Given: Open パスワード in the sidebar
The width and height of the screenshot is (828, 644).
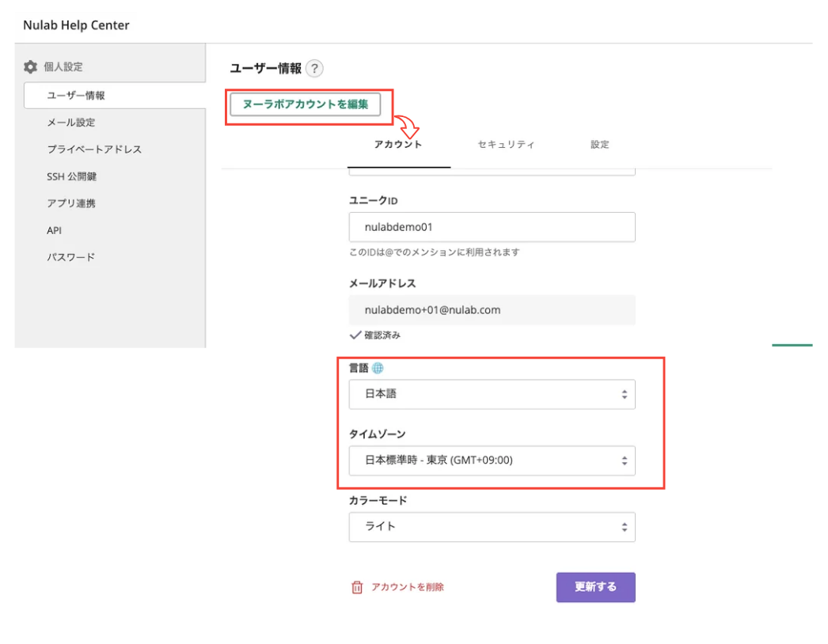Looking at the screenshot, I should coord(71,257).
